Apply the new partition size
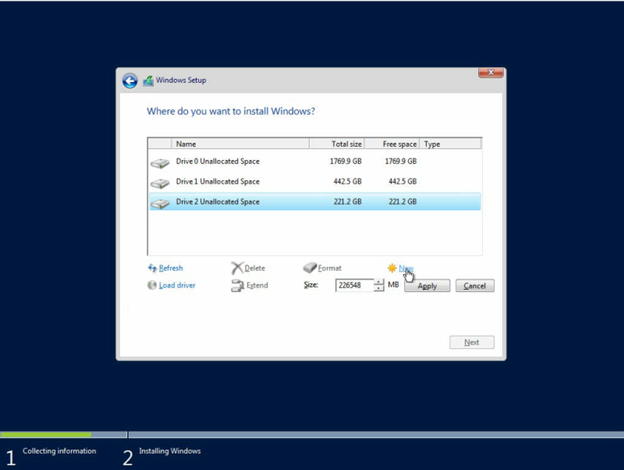The height and width of the screenshot is (470, 624). [427, 286]
